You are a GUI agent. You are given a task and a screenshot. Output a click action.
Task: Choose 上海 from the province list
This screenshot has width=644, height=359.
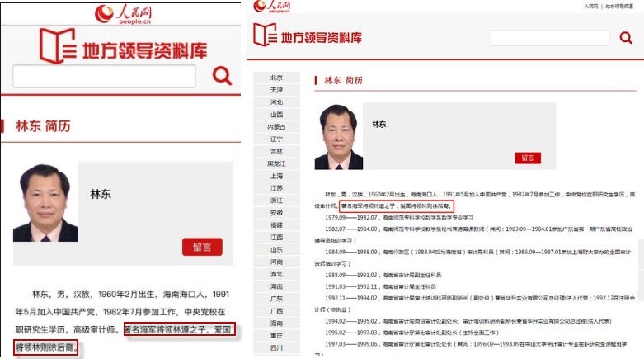pos(276,176)
